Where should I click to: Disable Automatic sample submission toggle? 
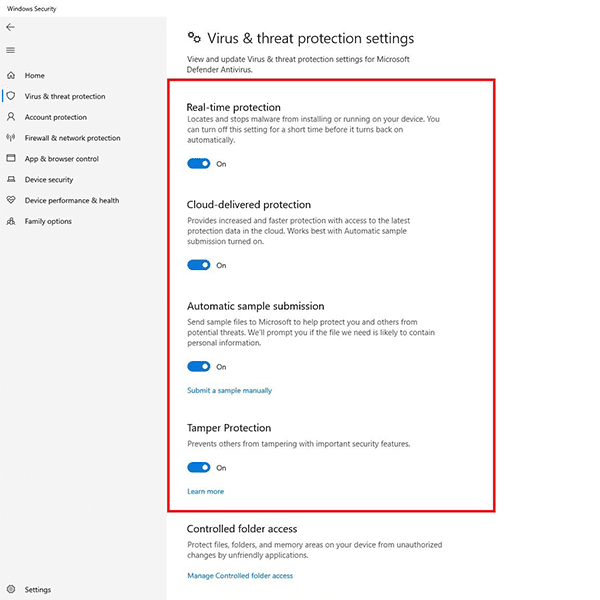199,366
